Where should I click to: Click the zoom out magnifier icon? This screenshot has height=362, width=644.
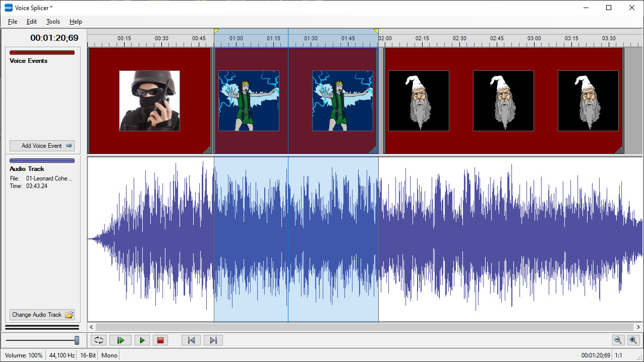point(618,340)
